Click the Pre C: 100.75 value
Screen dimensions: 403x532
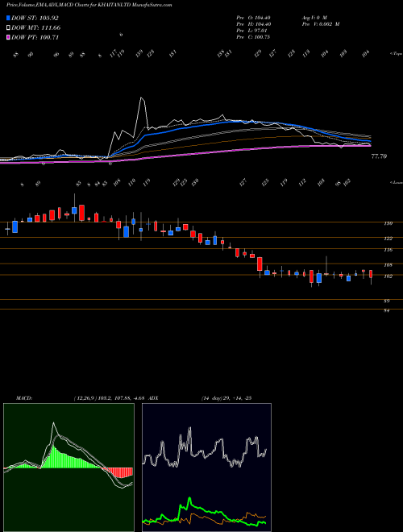tap(253, 37)
